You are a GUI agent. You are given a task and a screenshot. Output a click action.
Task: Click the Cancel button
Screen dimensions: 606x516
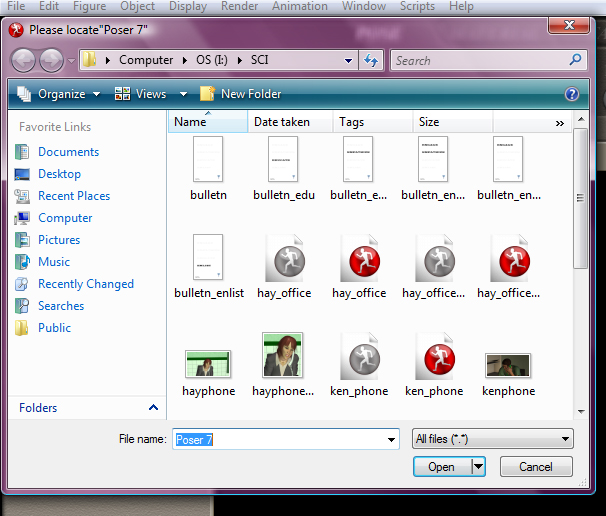pyautogui.click(x=535, y=466)
